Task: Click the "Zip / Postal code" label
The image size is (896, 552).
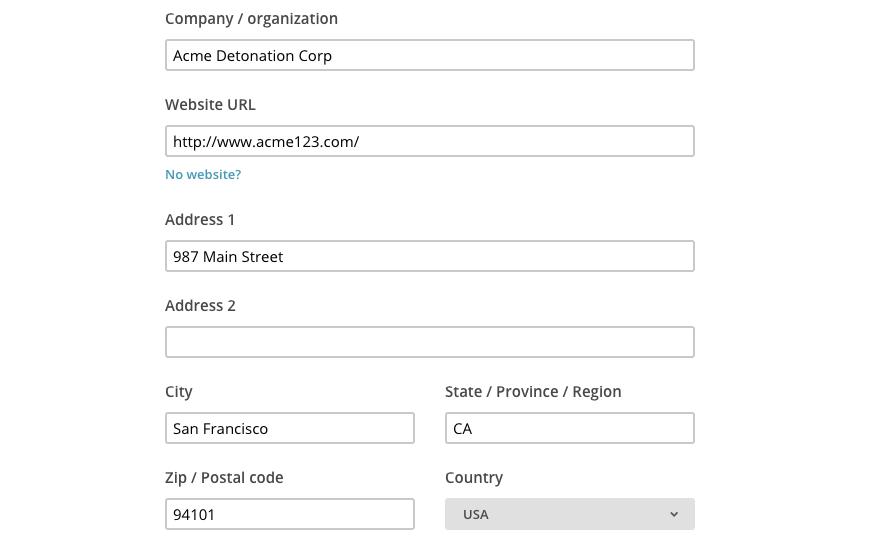Action: 224,478
